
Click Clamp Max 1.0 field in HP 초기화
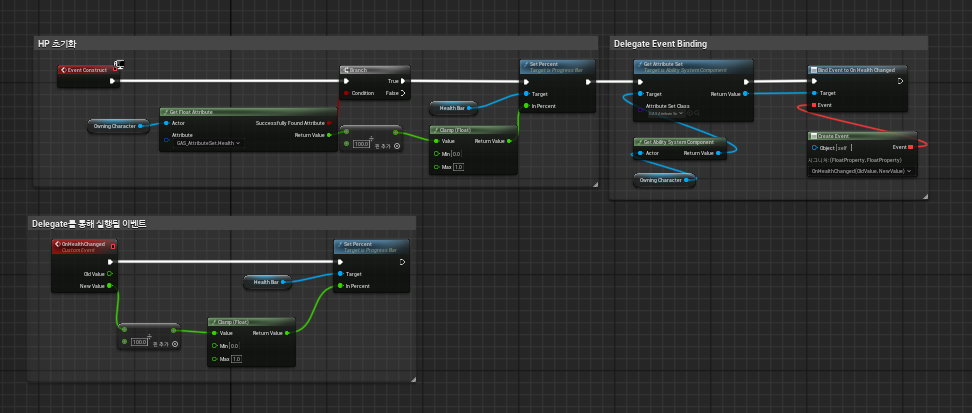point(457,167)
